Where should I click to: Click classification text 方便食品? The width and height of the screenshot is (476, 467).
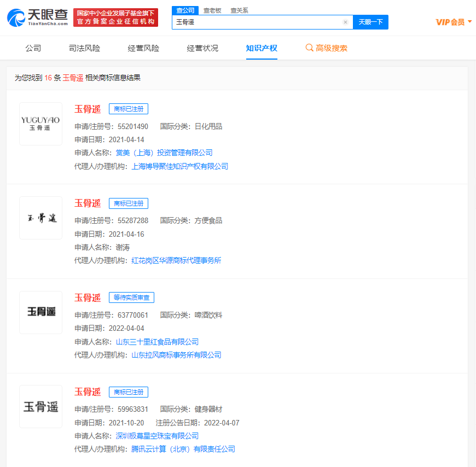(208, 220)
